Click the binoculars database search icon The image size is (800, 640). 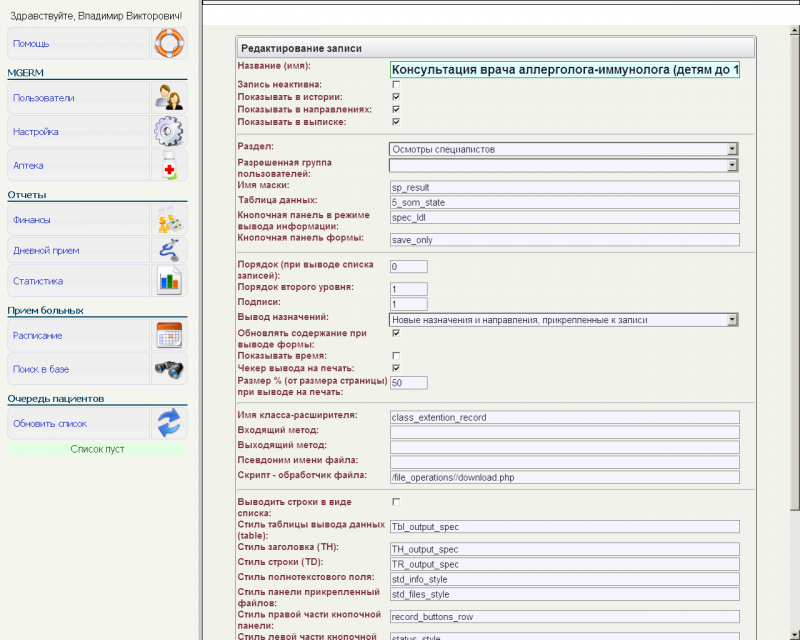[168, 369]
